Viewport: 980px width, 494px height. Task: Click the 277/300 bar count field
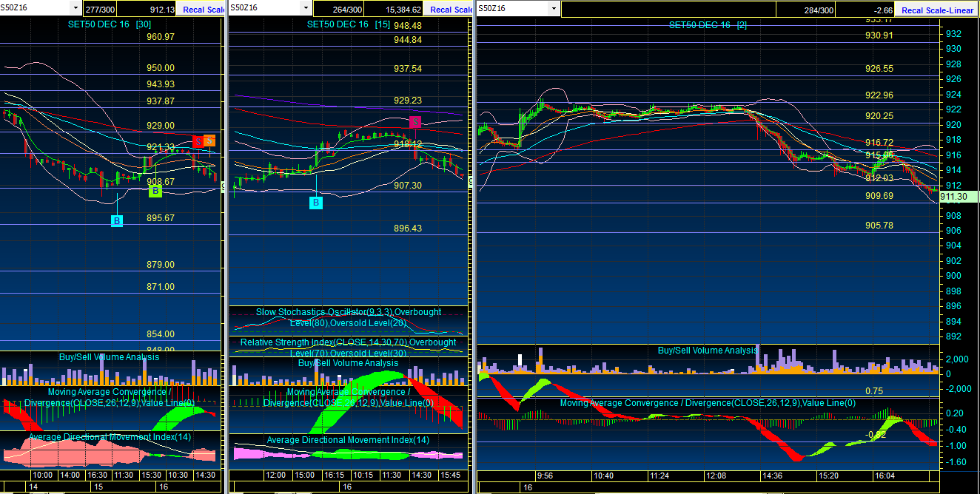pos(100,10)
